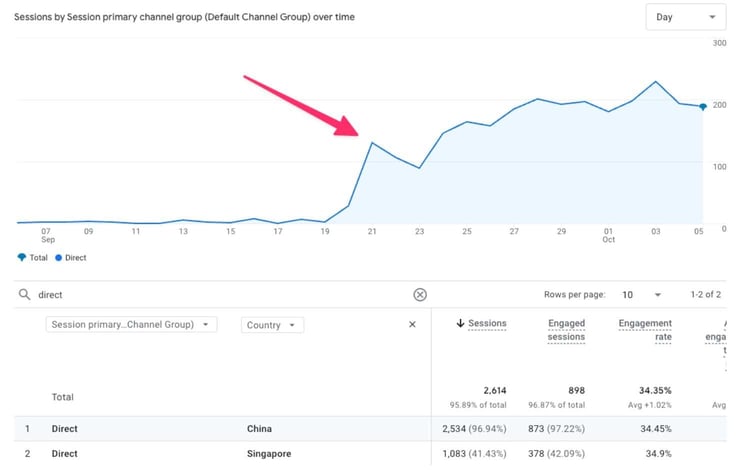Toggle the Total legend item
Viewport: 736px width, 471px height.
(x=32, y=258)
